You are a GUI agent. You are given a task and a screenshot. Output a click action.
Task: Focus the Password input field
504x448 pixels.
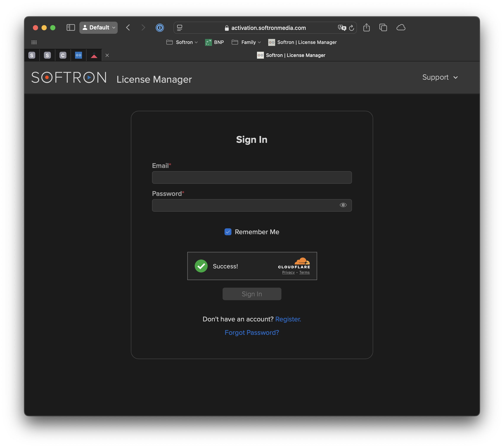(252, 205)
